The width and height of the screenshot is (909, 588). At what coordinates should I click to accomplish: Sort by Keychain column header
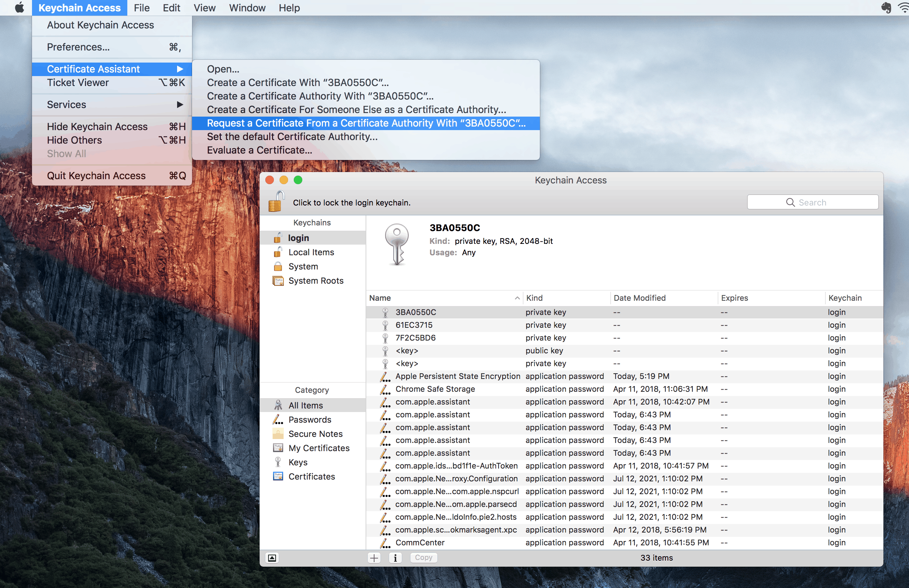click(x=854, y=298)
